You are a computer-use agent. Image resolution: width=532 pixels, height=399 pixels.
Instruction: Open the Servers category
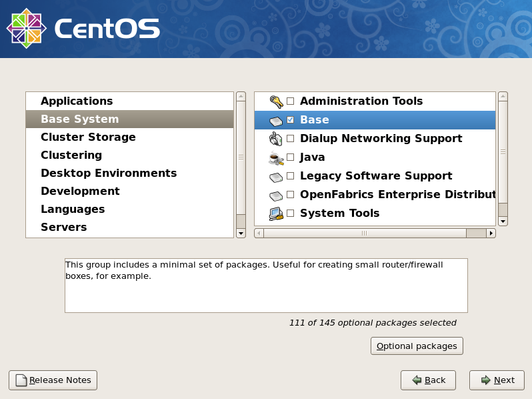pos(129,227)
